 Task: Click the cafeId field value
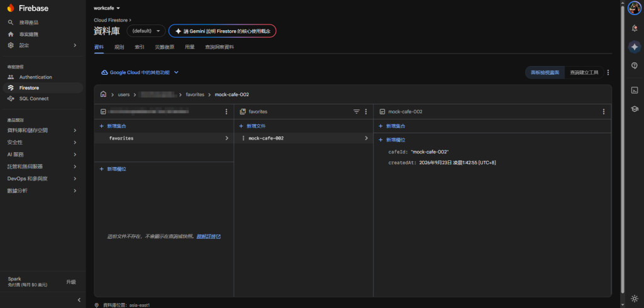(x=430, y=152)
